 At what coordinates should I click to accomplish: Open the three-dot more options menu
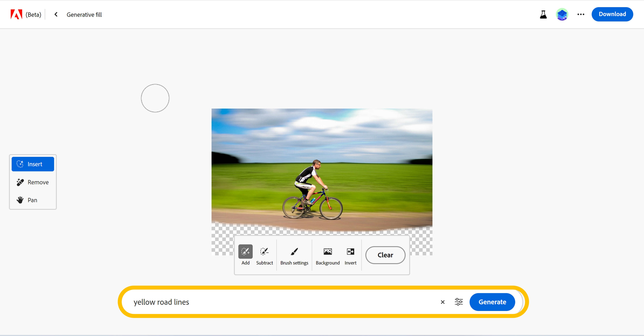(581, 14)
